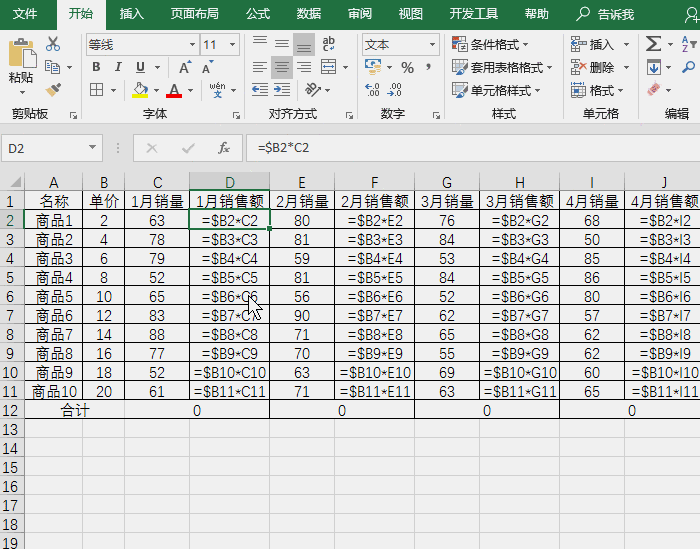Image resolution: width=700 pixels, height=549 pixels.
Task: Open alignment dialog launcher in 对齐方式
Action: pos(350,116)
